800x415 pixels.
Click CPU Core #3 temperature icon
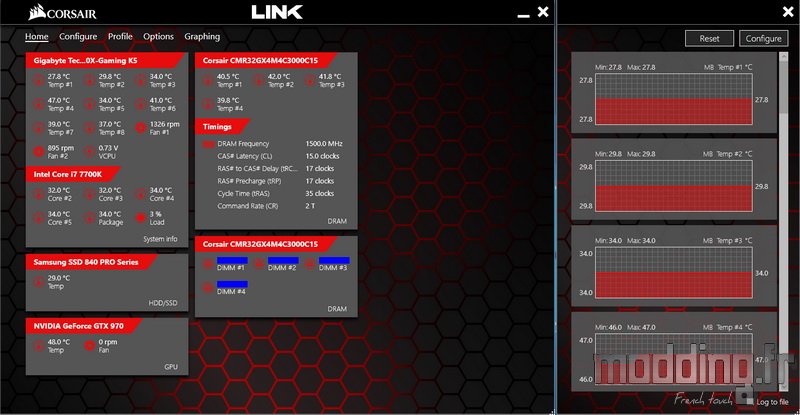89,194
